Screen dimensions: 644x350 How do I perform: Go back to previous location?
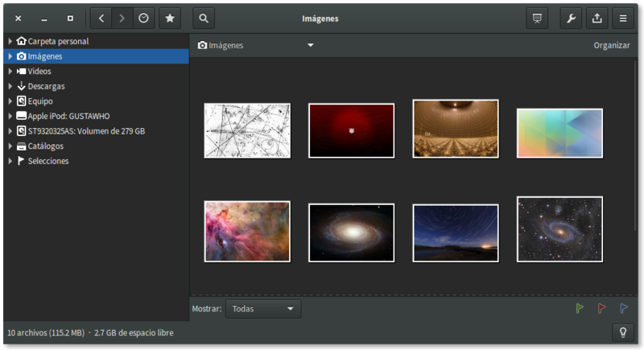pos(101,18)
